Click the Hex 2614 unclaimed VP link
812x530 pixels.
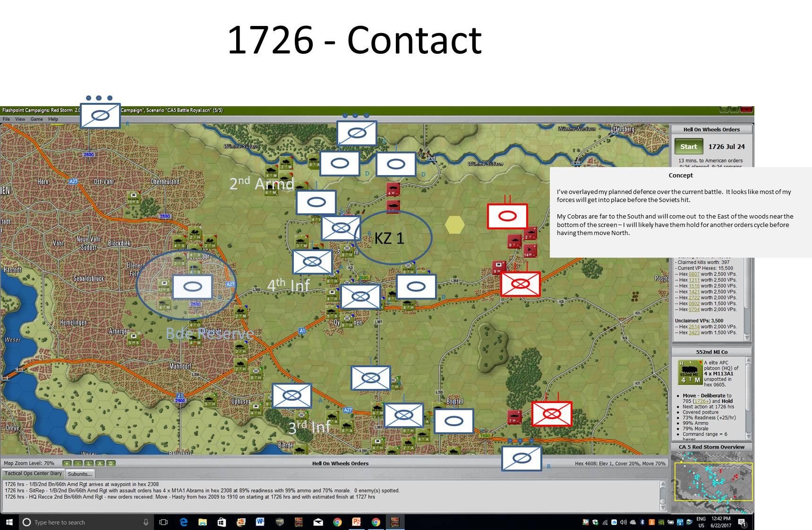(694, 327)
